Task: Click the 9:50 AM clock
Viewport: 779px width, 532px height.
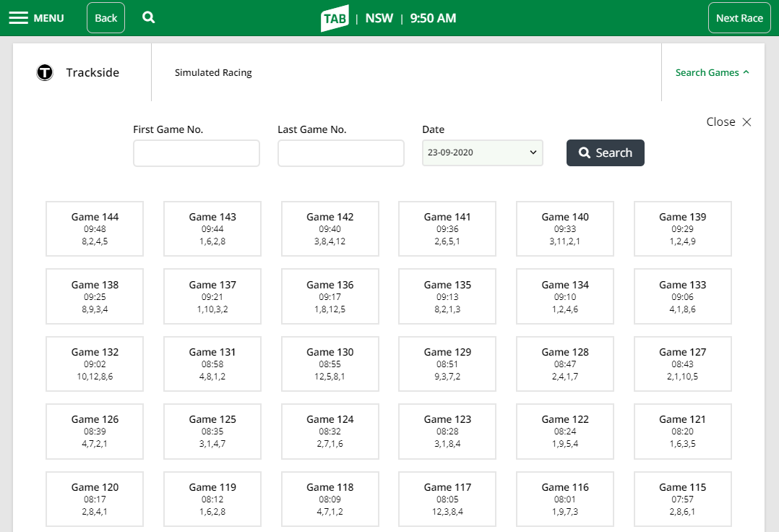Action: (433, 18)
